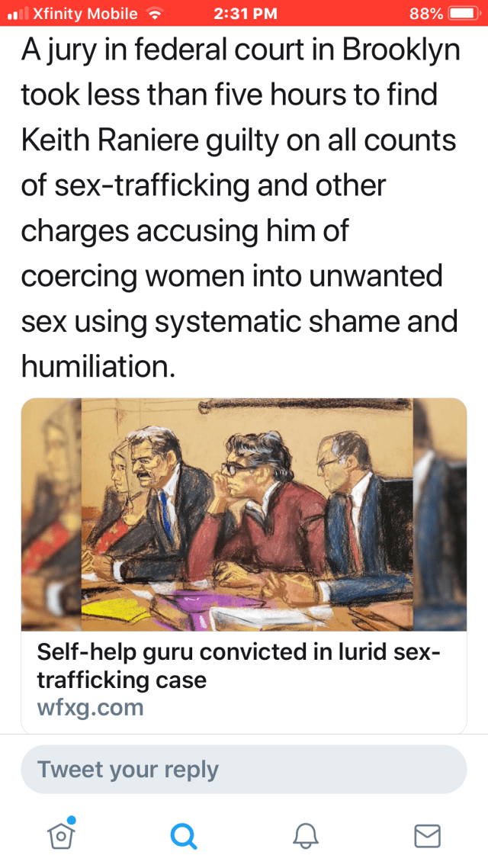Tap the battery indicator icon
This screenshot has width=488, height=868.
[464, 14]
